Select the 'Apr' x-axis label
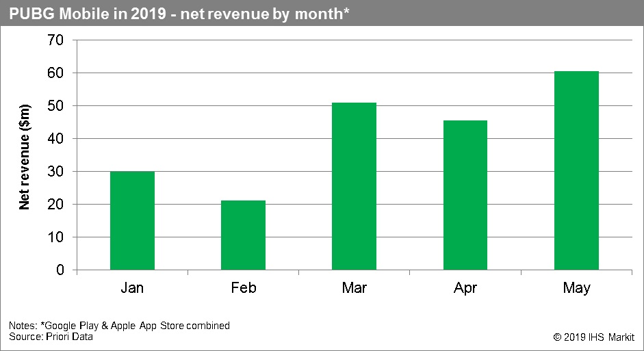The width and height of the screenshot is (644, 351). click(x=465, y=288)
